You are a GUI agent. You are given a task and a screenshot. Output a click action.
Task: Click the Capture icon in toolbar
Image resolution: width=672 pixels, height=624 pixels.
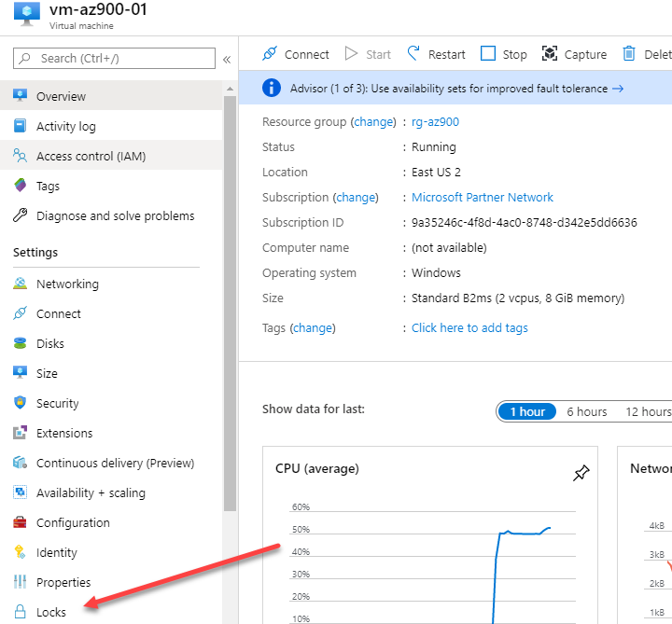pos(550,54)
